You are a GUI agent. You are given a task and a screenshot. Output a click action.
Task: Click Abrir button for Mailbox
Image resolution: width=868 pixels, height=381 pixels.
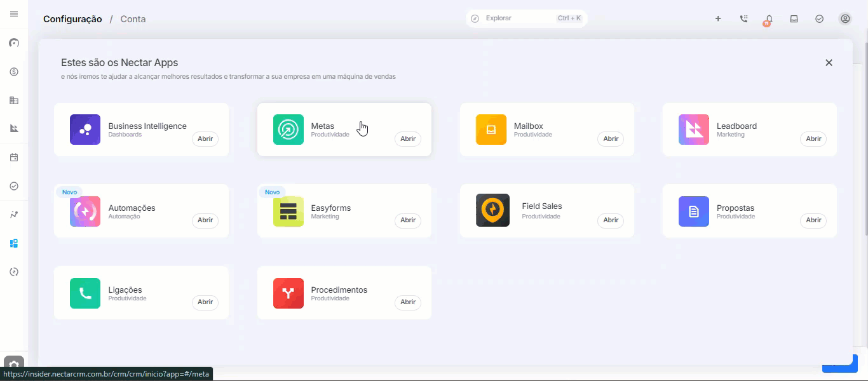[611, 139]
